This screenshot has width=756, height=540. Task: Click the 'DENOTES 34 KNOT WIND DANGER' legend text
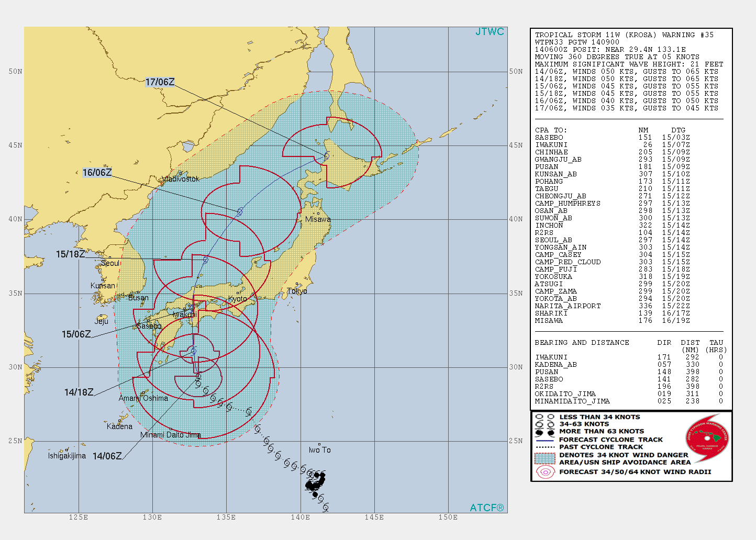tap(624, 455)
